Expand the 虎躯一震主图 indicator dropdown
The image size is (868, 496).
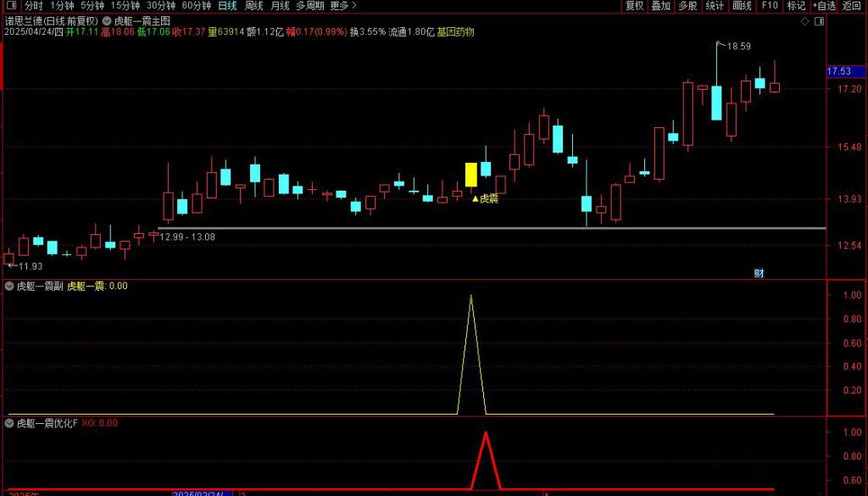(x=107, y=20)
